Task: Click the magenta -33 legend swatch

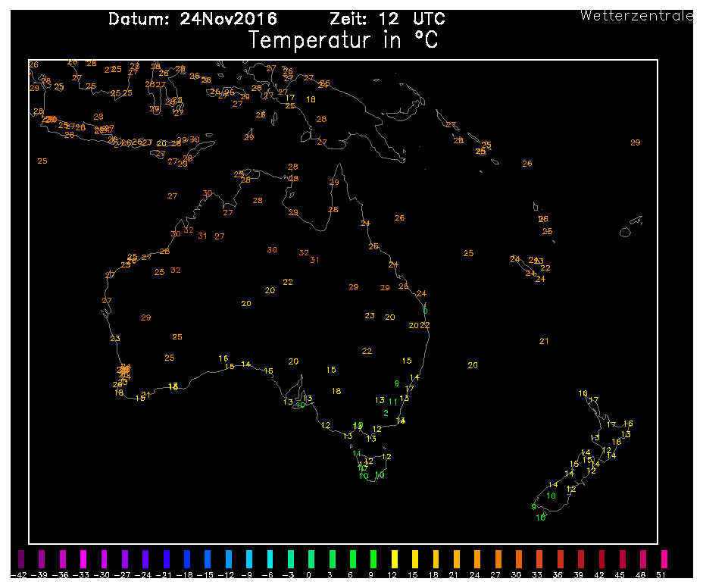Action: [x=83, y=558]
